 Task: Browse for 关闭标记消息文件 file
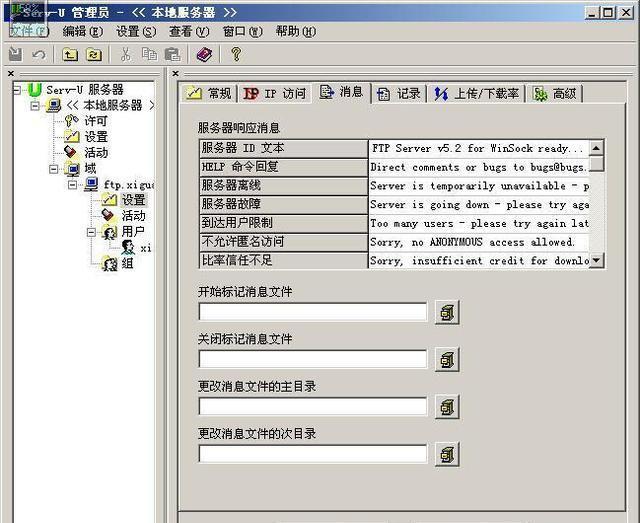pos(447,359)
